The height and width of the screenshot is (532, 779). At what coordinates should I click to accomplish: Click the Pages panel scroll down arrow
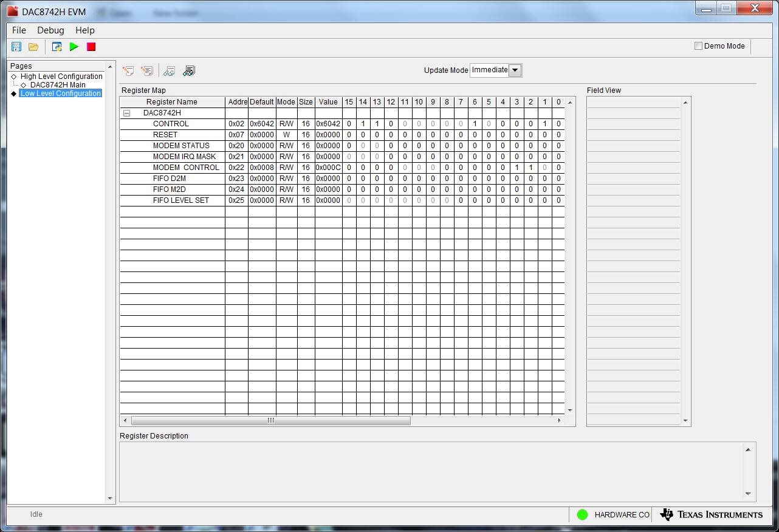[x=110, y=499]
